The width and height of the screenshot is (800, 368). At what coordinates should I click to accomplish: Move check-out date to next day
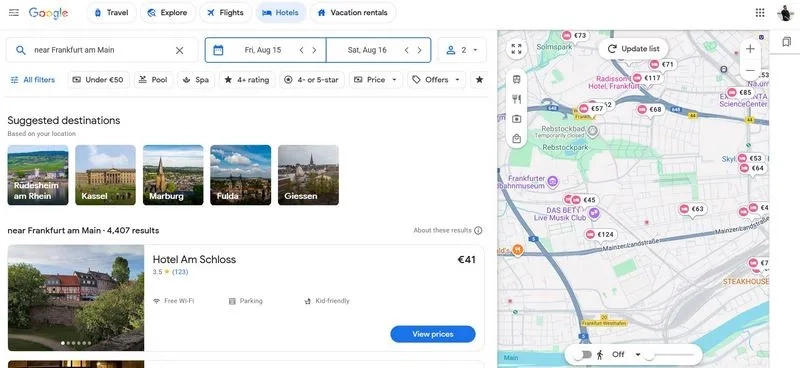(419, 50)
